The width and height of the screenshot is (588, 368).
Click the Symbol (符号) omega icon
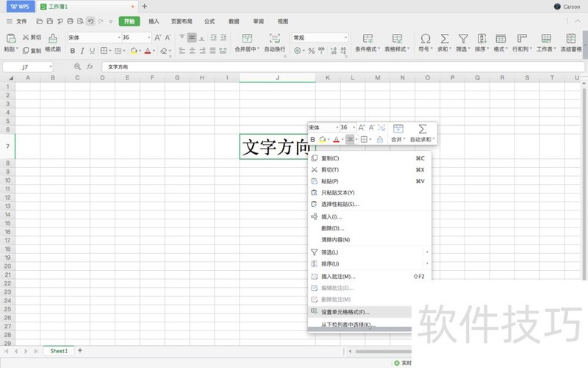coord(425,38)
